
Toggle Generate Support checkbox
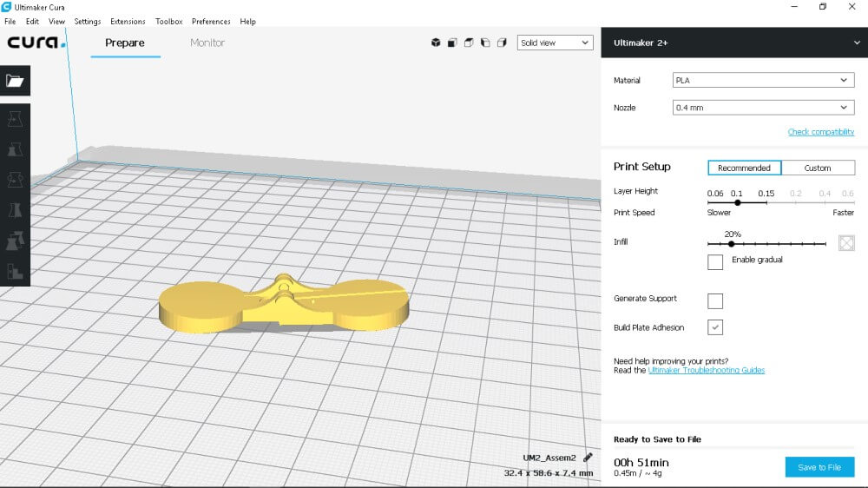(x=714, y=300)
